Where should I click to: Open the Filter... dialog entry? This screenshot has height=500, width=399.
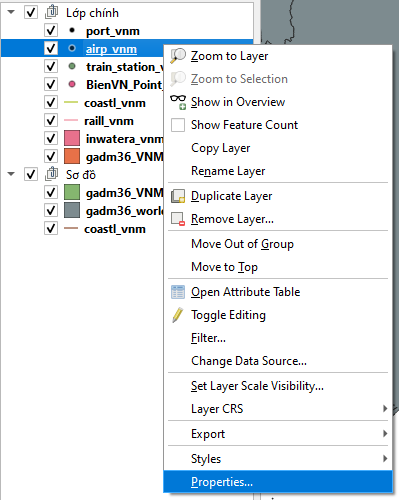click(278, 338)
